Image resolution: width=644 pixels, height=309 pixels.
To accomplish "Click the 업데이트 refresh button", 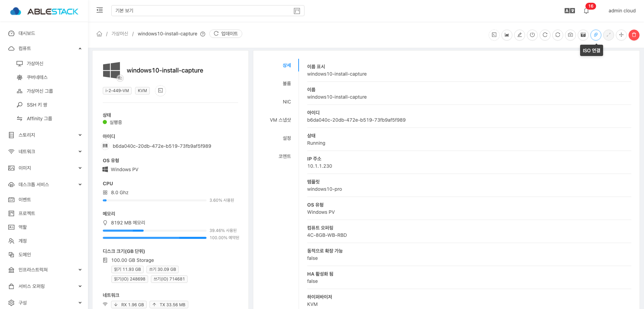I will click(226, 34).
